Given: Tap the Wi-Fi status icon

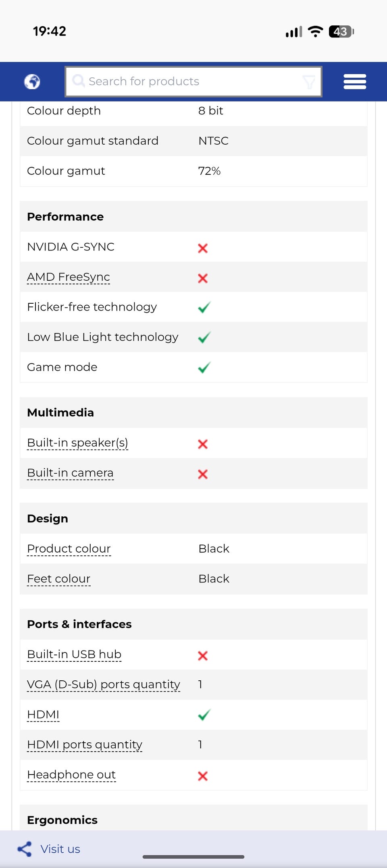Looking at the screenshot, I should click(x=315, y=31).
